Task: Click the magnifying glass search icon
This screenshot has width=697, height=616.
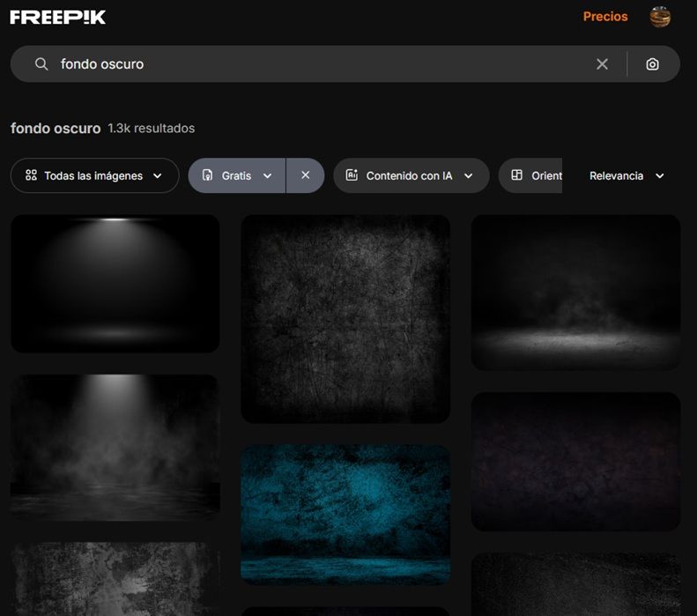Action: 41,64
